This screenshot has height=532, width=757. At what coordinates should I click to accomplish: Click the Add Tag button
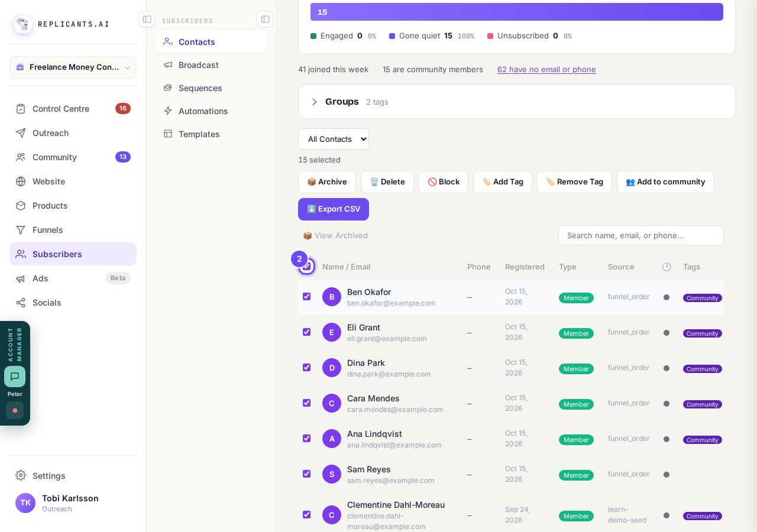pos(503,182)
